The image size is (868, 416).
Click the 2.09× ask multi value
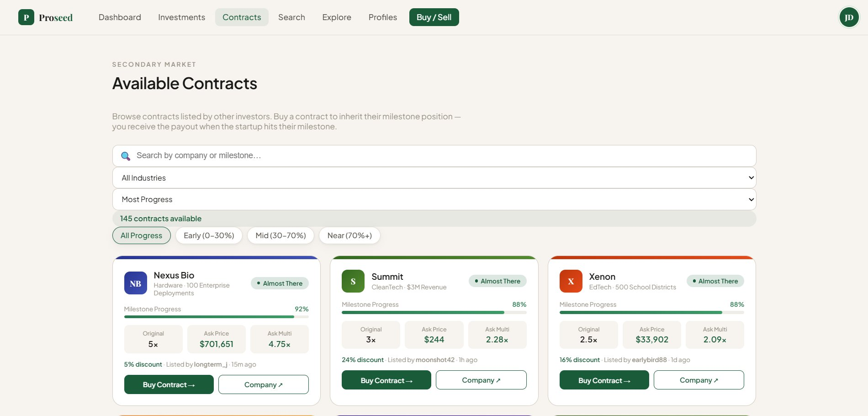(x=715, y=340)
